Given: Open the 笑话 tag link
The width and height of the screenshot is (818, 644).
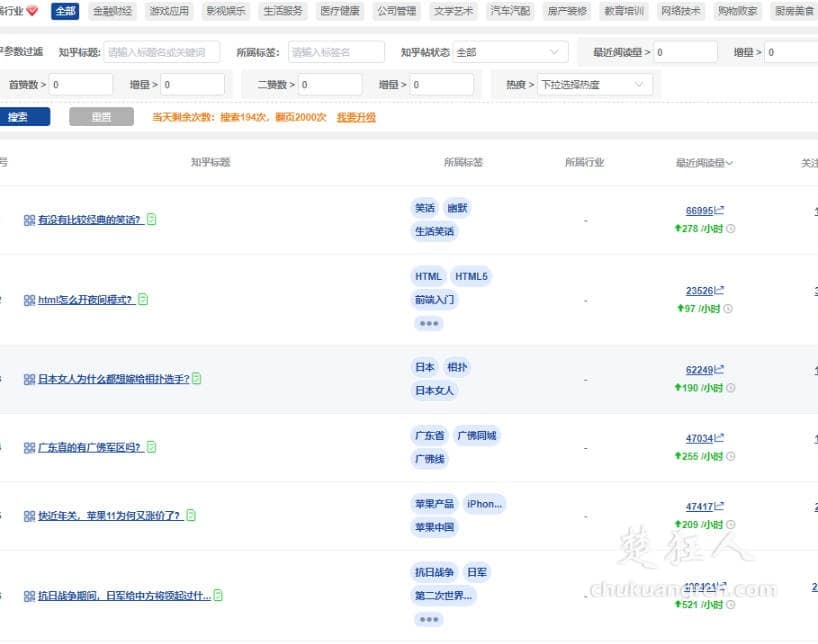Looking at the screenshot, I should click(x=423, y=207).
